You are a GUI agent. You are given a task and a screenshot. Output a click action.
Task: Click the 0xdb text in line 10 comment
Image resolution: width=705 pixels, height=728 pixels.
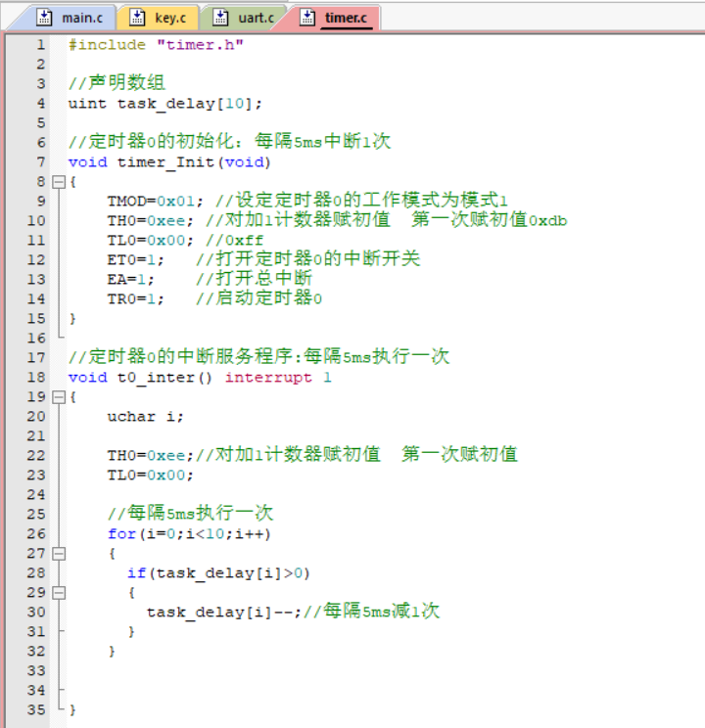[548, 221]
